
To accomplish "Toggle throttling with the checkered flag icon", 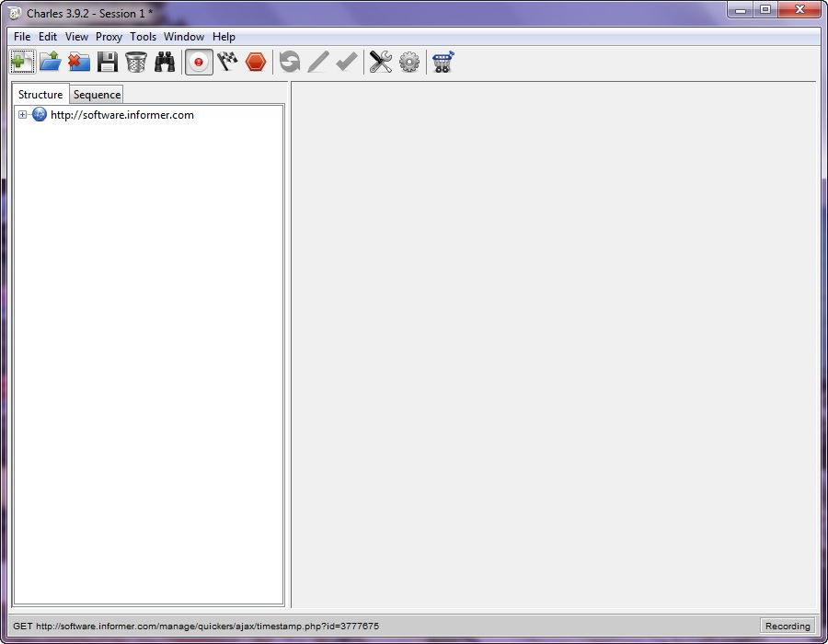I will point(227,62).
